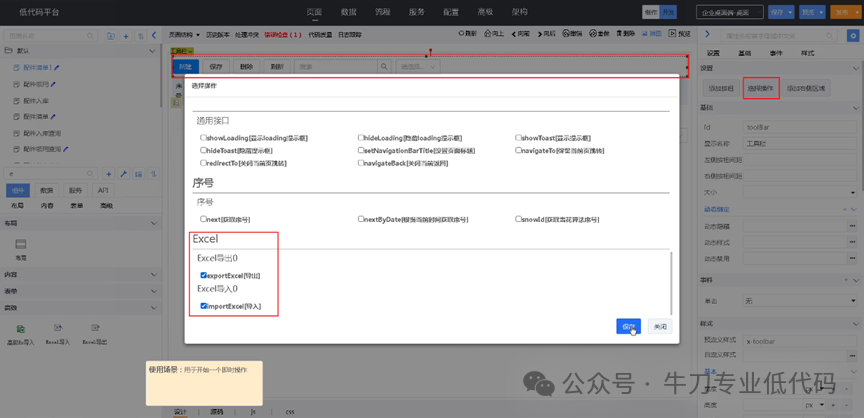Open the 单击 event dropdown showing 无
Screen dimensions: 864x418
point(798,301)
